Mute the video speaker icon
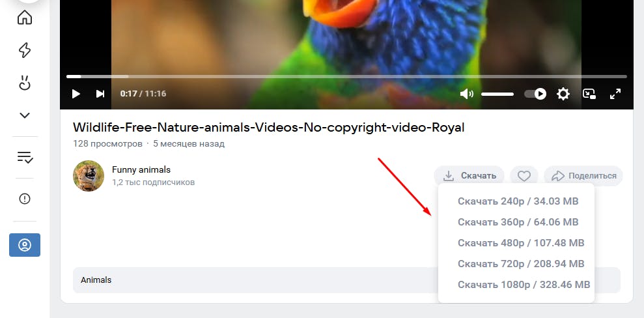 467,94
